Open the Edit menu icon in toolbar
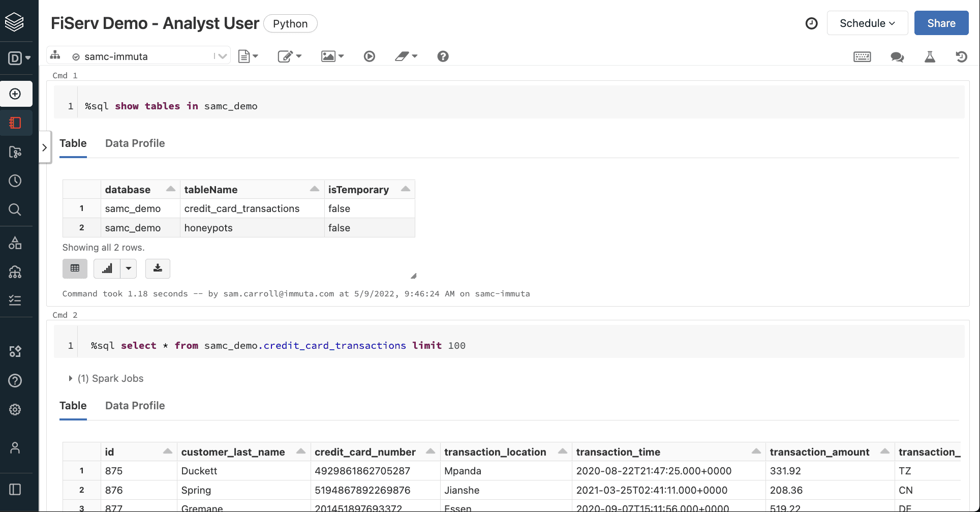 [290, 56]
